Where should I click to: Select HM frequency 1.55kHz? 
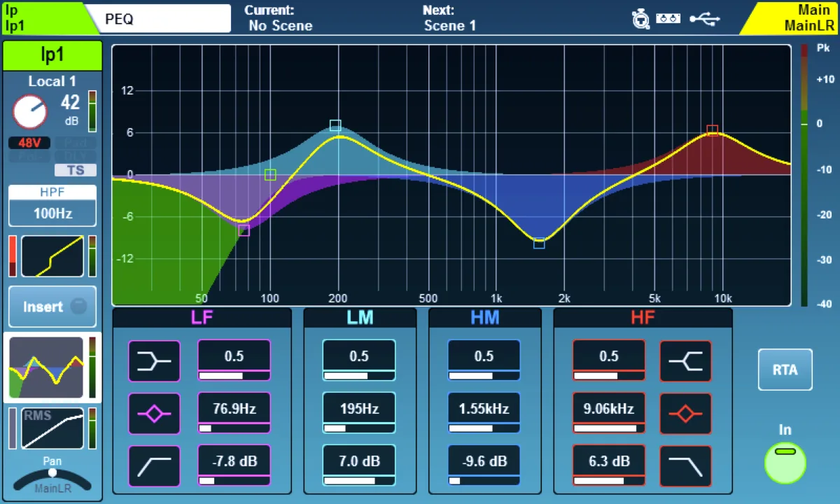[x=484, y=414]
